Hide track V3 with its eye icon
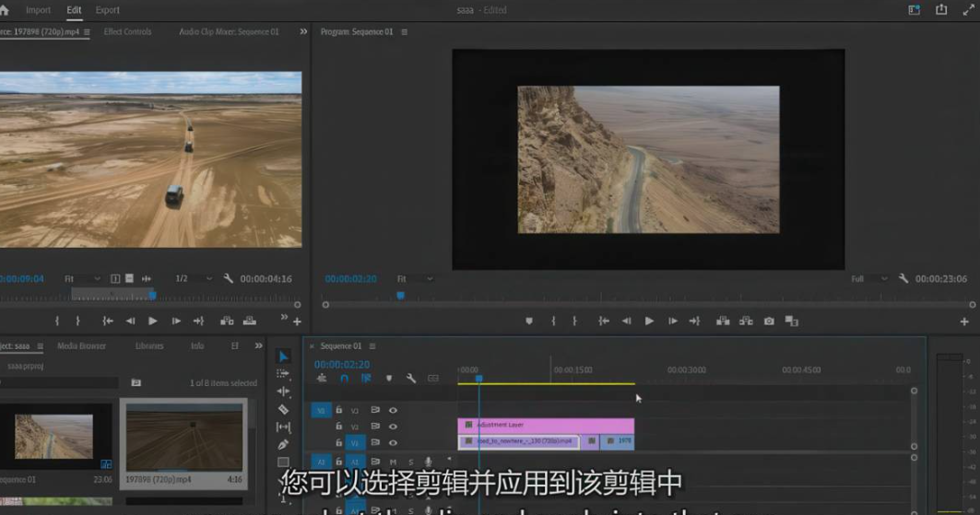Screen dimensions: 980x515 tap(393, 411)
